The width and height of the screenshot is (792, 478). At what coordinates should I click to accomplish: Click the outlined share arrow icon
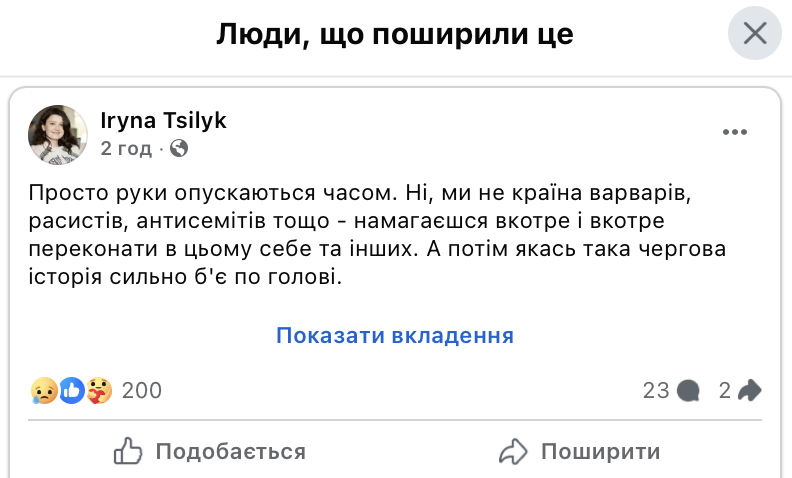click(x=512, y=451)
